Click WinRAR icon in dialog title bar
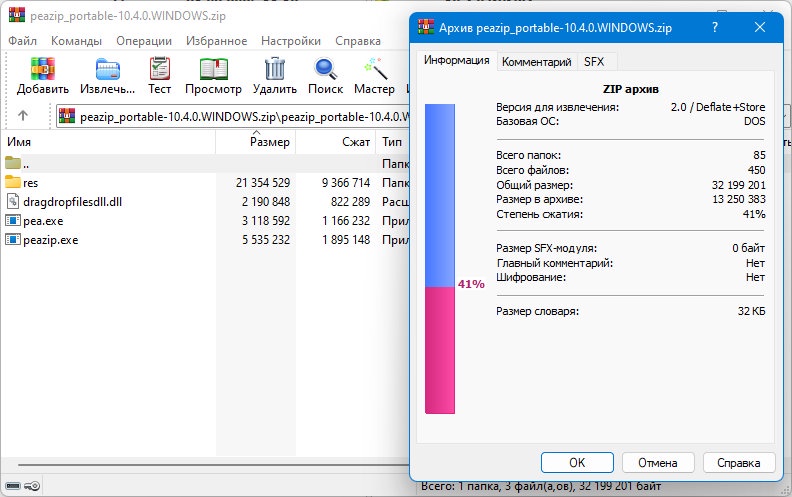Screen dimensions: 792x497 coord(426,26)
